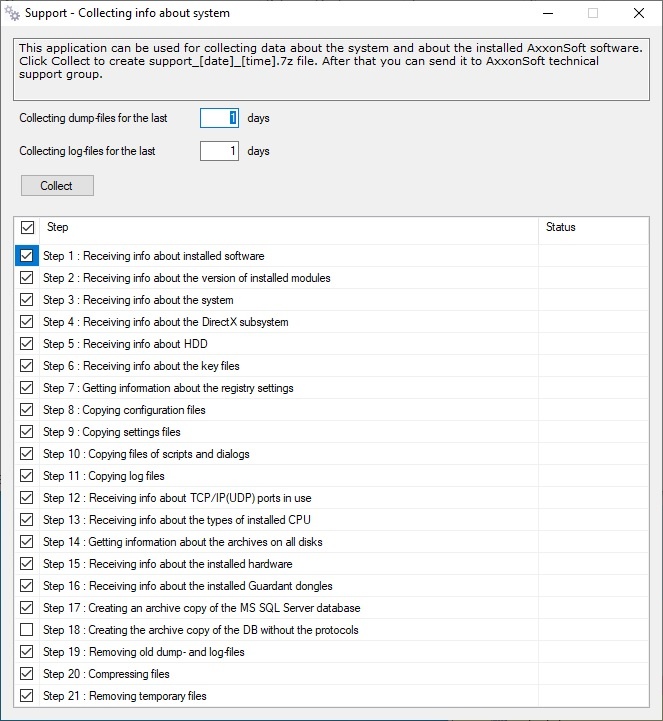Click the Status column header
Viewport: 663px width, 721px height.
point(592,228)
